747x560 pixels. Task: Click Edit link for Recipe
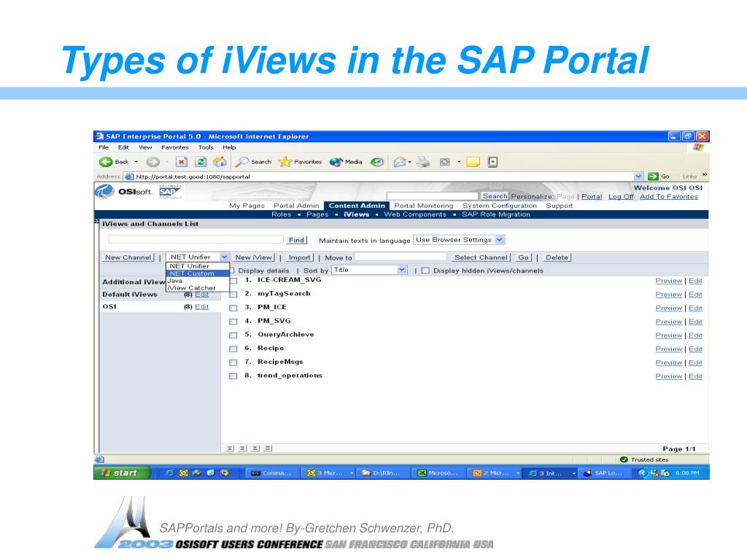695,349
